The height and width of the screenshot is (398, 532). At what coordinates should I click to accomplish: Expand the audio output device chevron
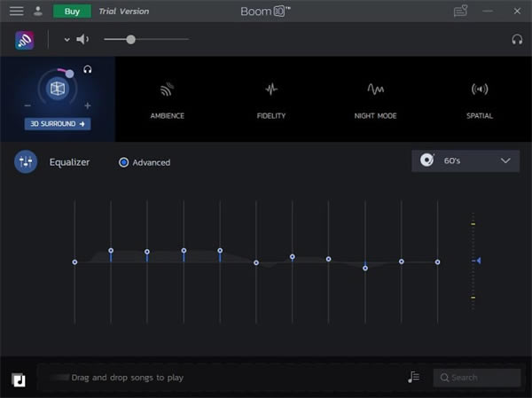[66, 40]
